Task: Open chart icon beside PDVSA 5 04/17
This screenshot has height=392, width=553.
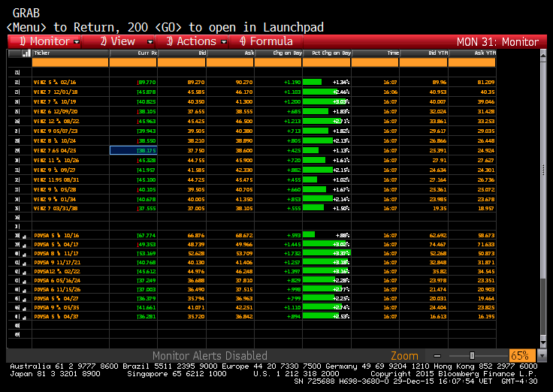Action: pos(24,246)
